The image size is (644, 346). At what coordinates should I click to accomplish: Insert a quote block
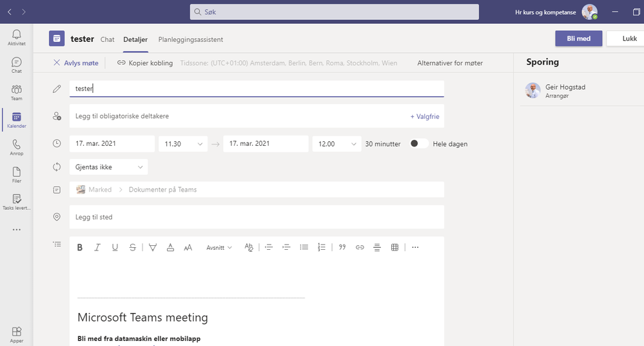pyautogui.click(x=342, y=247)
